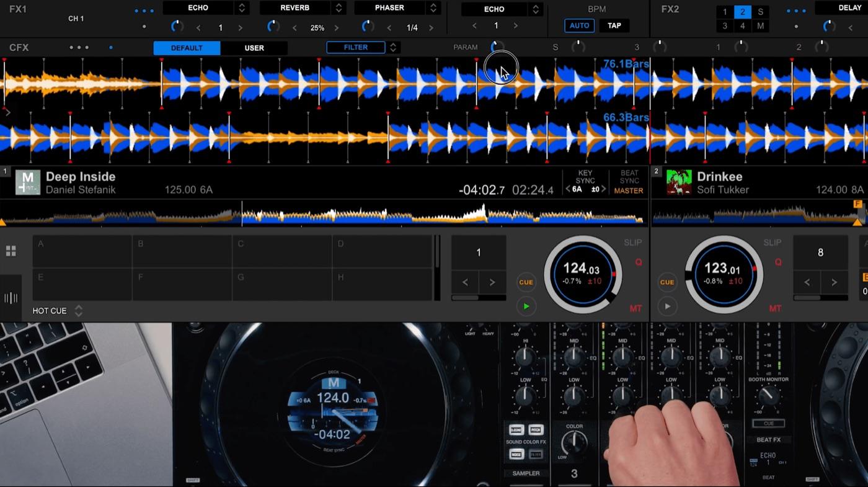This screenshot has height=487, width=868.
Task: Open HOT CUE pad mode selector
Action: pyautogui.click(x=78, y=311)
